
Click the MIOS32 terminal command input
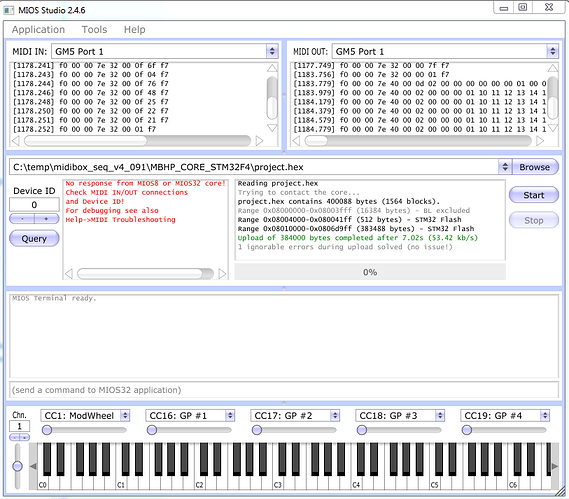click(x=284, y=390)
